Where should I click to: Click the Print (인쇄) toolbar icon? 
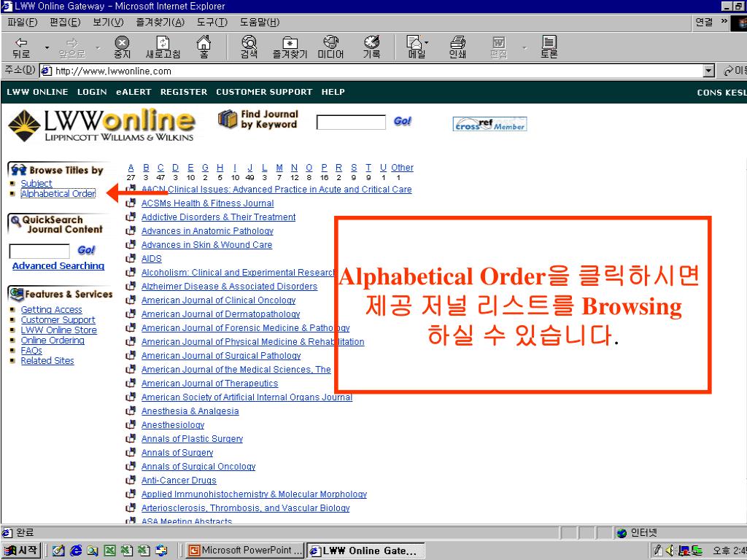coord(458,47)
